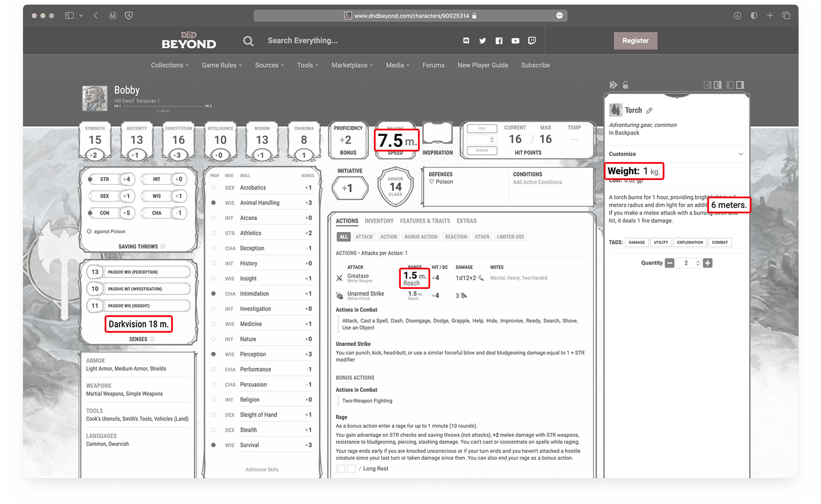Viewport: 821px width, 504px height.
Task: Increase Torch quantity with plus button
Action: [708, 263]
